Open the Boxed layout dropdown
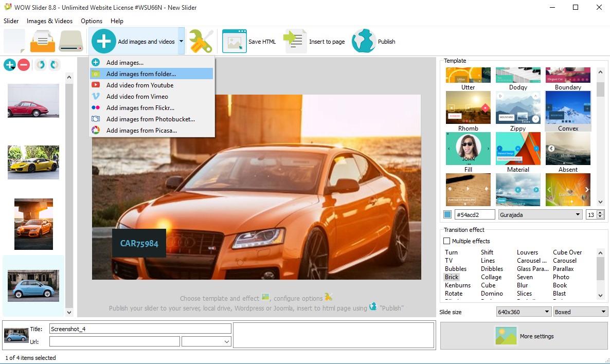610x364 pixels. point(580,312)
